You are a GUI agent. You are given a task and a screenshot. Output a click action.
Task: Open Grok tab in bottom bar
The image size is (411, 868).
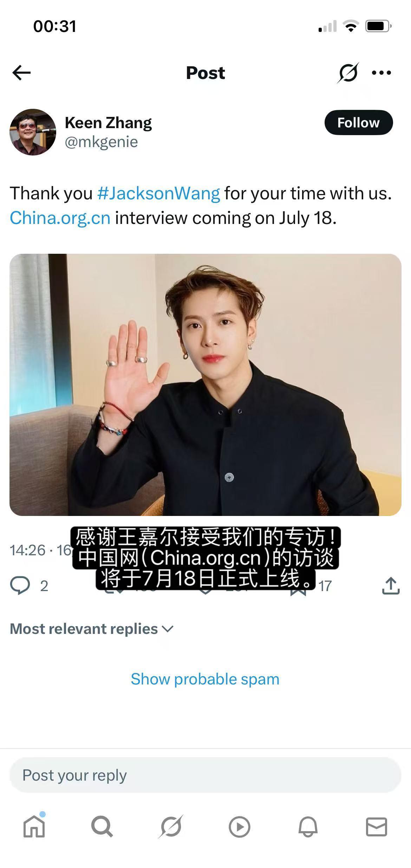point(171,827)
